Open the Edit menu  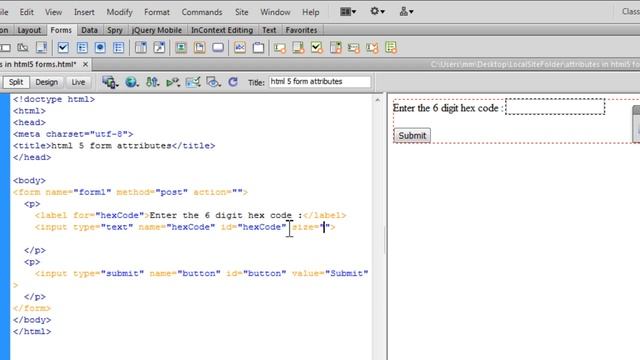(27, 12)
